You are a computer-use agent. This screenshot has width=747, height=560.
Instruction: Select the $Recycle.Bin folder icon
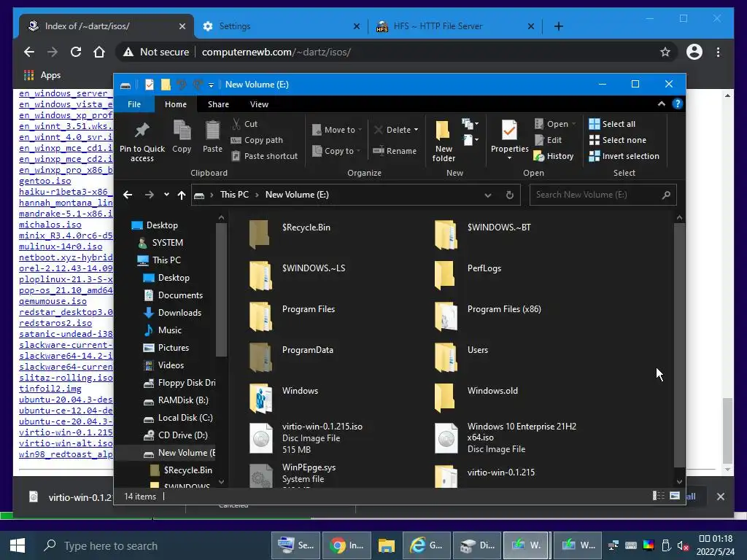pyautogui.click(x=260, y=234)
